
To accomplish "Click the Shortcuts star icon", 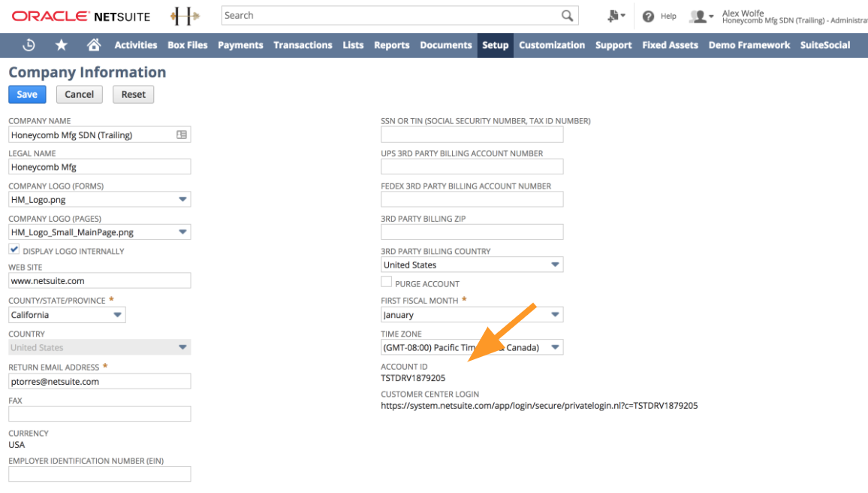I will tap(62, 45).
